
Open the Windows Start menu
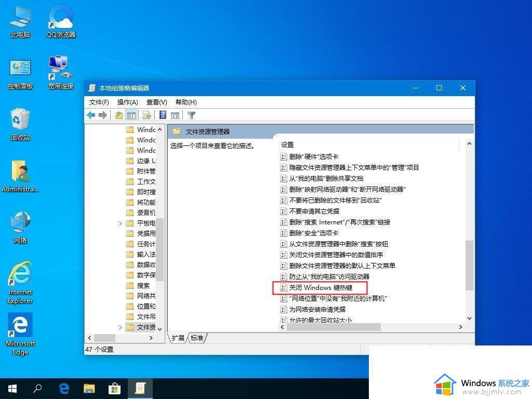point(12,389)
